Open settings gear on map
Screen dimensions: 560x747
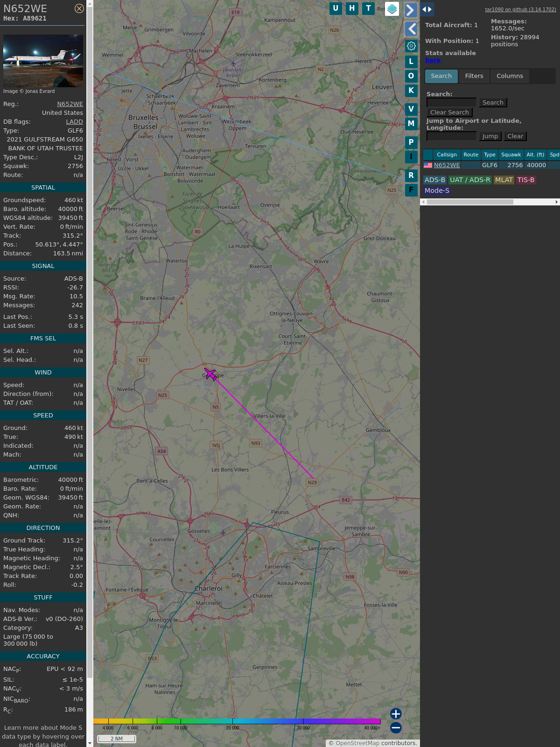pyautogui.click(x=411, y=46)
